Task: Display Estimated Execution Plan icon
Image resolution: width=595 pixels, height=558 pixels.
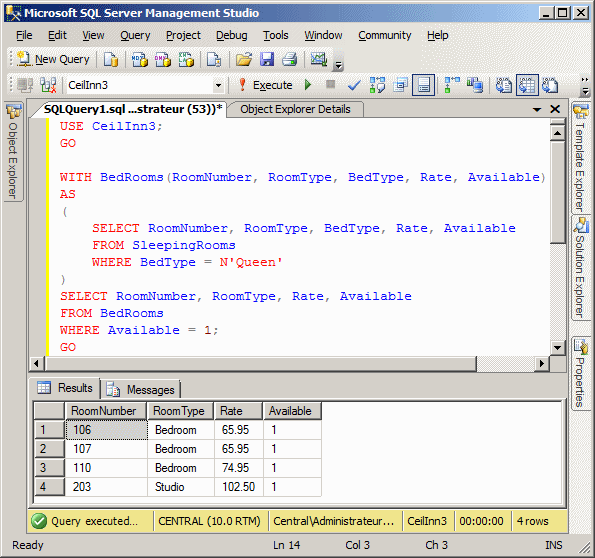Action: coord(377,85)
